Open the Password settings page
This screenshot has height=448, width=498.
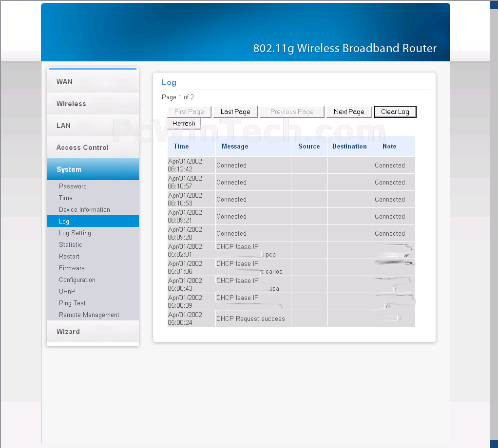pos(73,186)
